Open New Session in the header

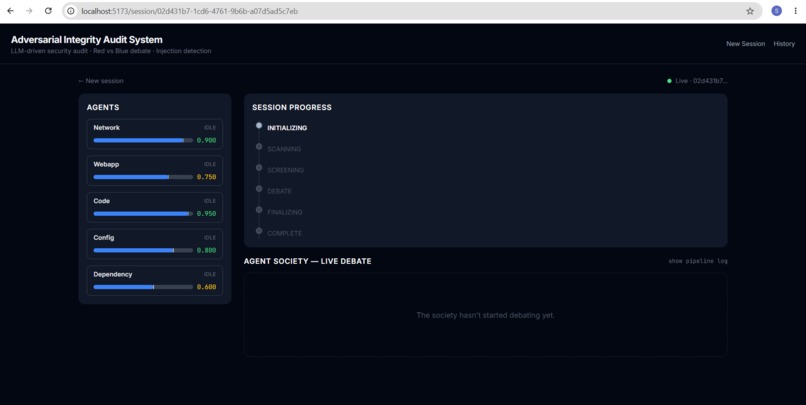click(745, 44)
